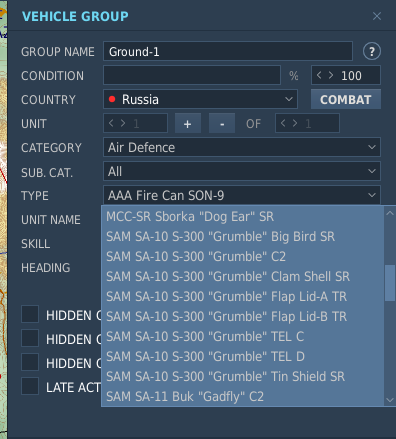This screenshot has width=396, height=439.
Task: Click the unit total count field
Action: point(307,124)
